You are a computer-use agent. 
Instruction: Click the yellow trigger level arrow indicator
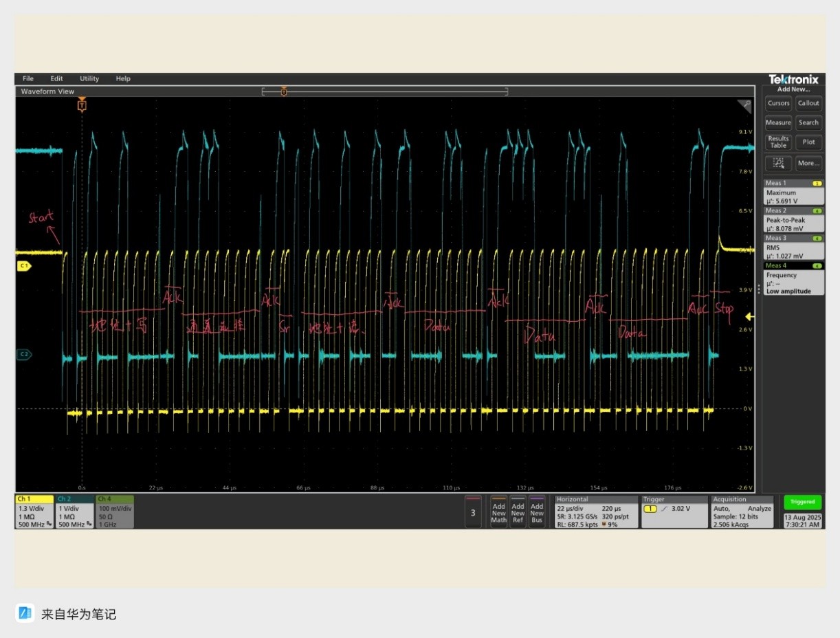[750, 317]
